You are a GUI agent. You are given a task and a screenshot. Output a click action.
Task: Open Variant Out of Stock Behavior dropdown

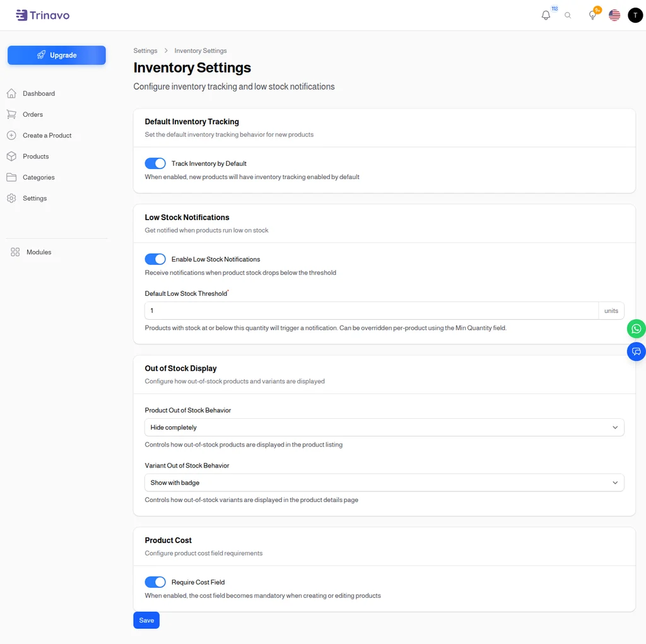pyautogui.click(x=384, y=483)
